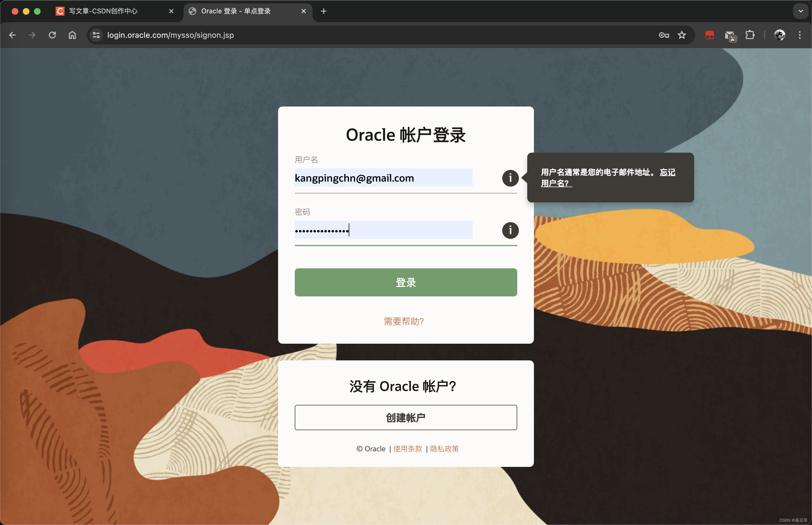The image size is (812, 525).
Task: Click the Oracle 帐户登录 heading
Action: click(406, 135)
